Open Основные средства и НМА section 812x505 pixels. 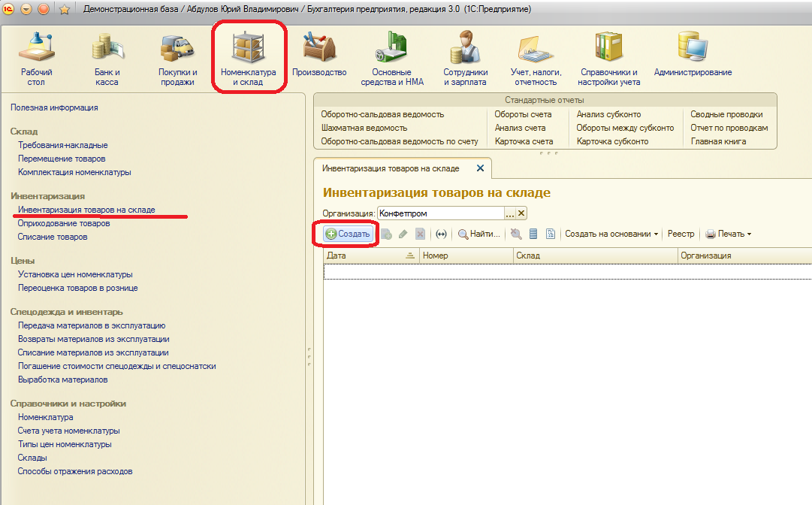pyautogui.click(x=392, y=59)
